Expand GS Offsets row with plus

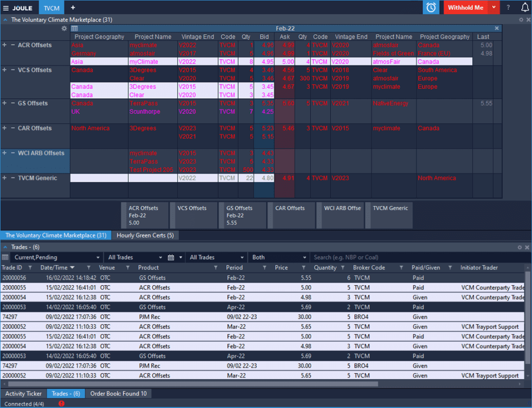pyautogui.click(x=4, y=103)
